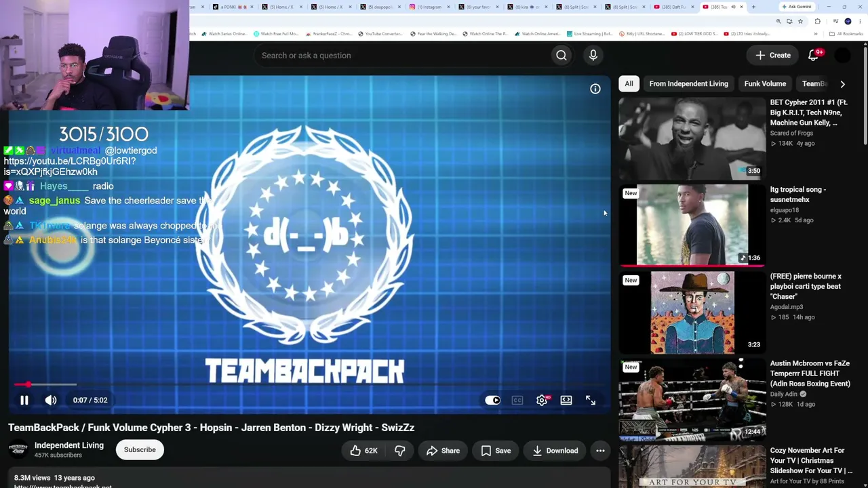Viewport: 868px width, 488px height.
Task: Share the video
Action: (x=443, y=451)
